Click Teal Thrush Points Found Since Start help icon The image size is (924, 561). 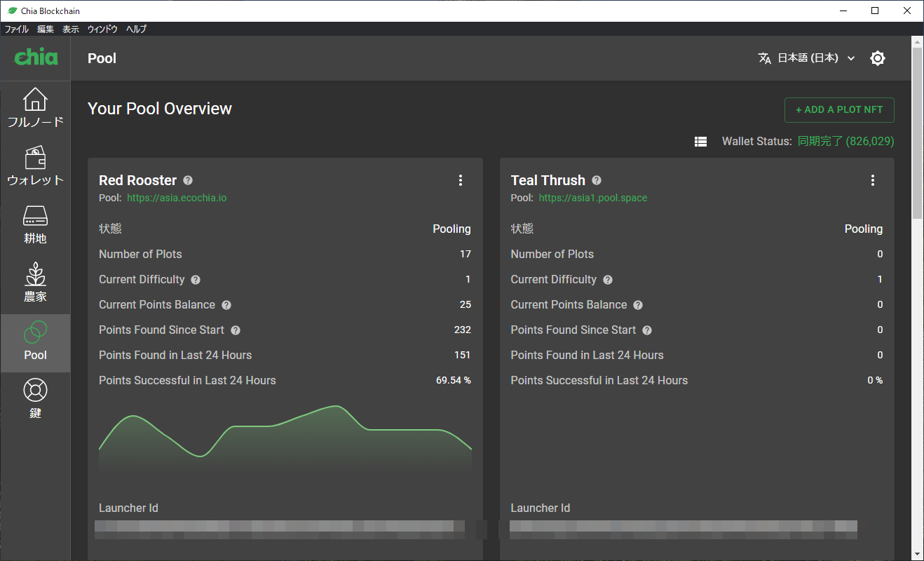pos(647,330)
